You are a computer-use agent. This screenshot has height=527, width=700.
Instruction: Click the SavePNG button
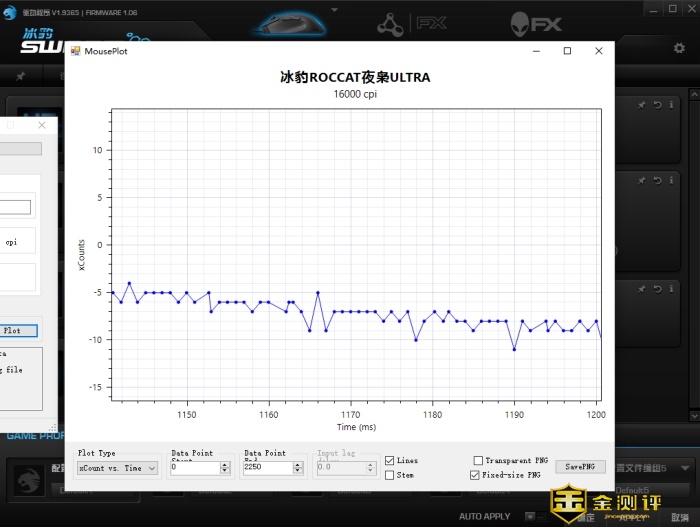tap(580, 467)
